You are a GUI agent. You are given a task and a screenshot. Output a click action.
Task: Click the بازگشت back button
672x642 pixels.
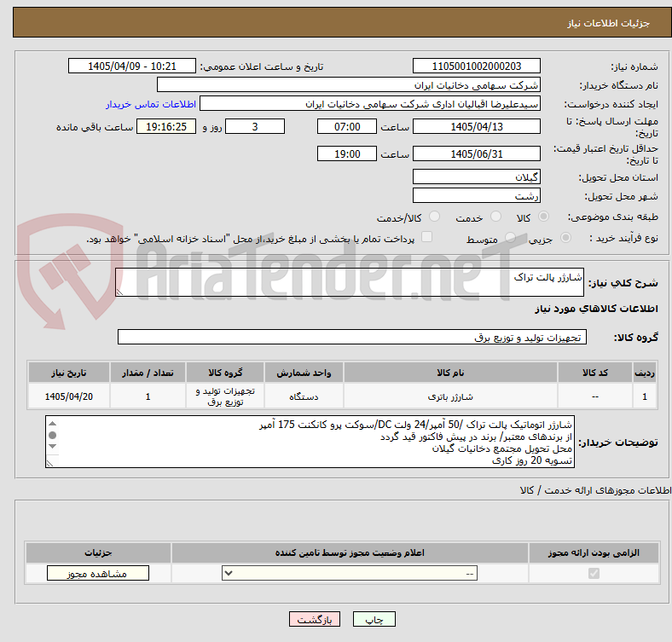click(315, 619)
